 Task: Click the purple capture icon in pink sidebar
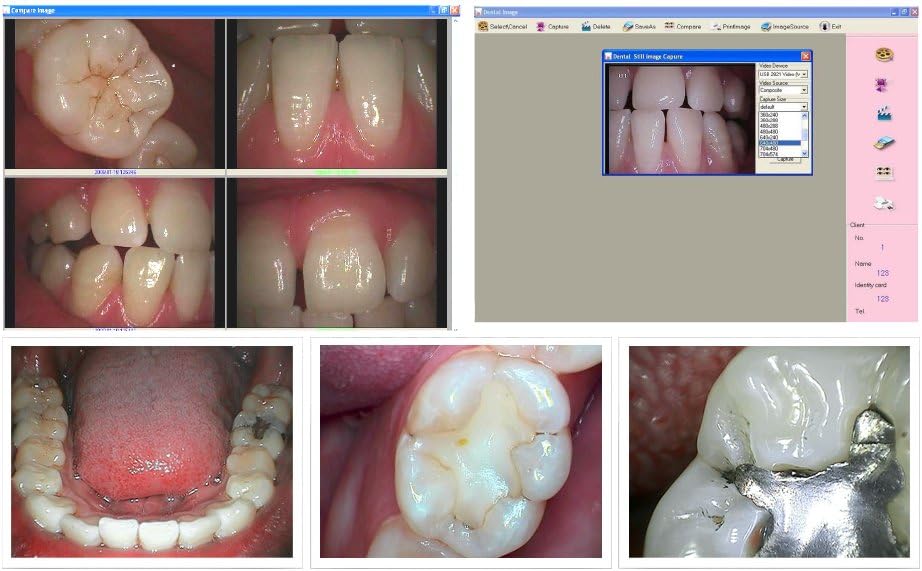coord(882,84)
